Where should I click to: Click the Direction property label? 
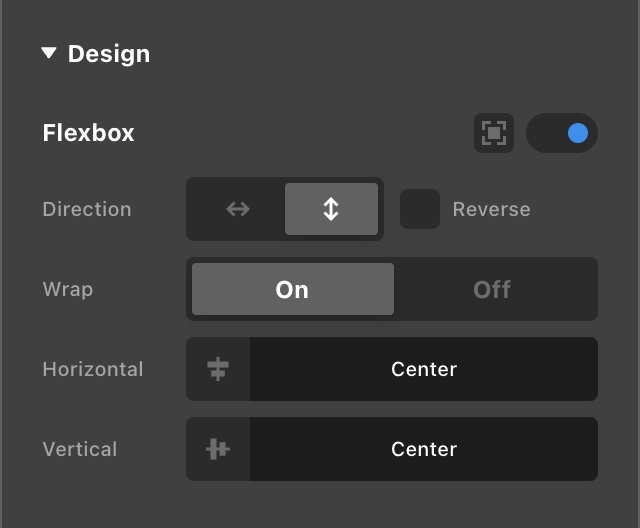point(87,209)
